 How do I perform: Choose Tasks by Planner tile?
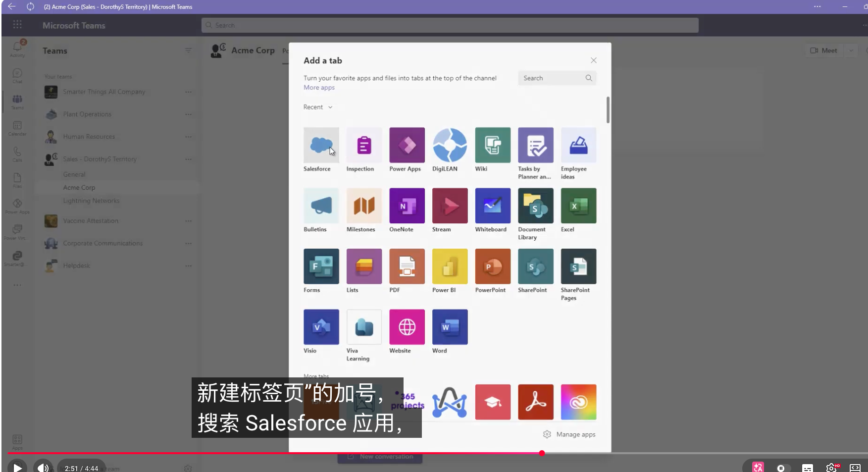point(536,145)
